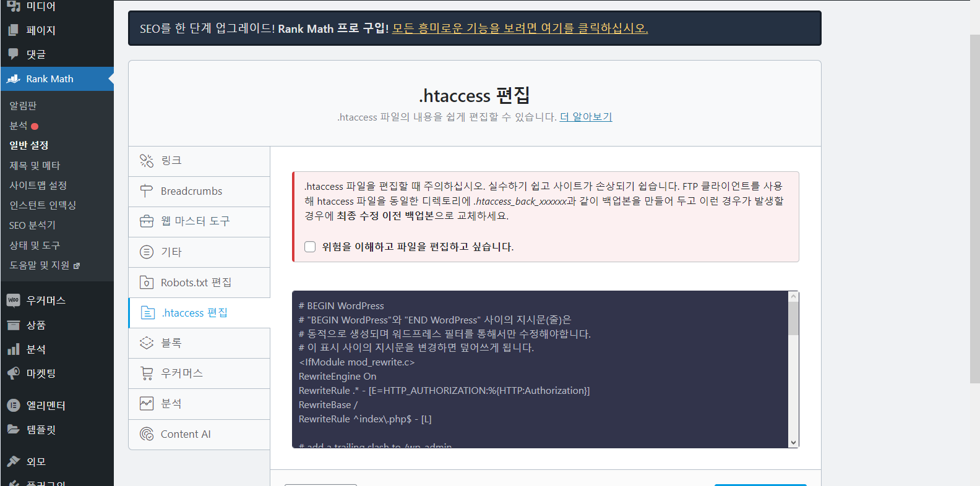Open the Content AI tab
This screenshot has height=486, width=980.
(x=199, y=435)
